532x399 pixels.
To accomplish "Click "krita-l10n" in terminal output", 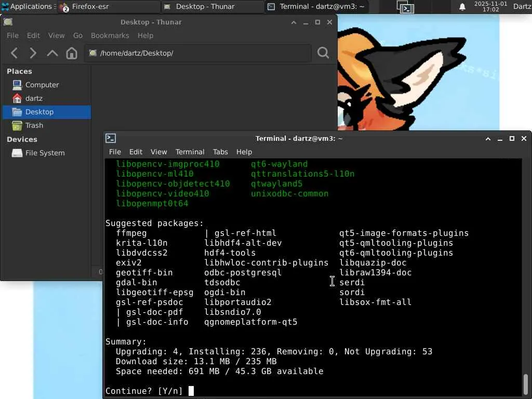I will click(142, 243).
